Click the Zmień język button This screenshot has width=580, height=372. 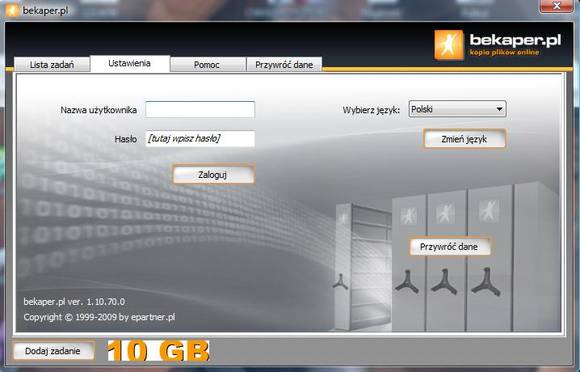pos(464,139)
